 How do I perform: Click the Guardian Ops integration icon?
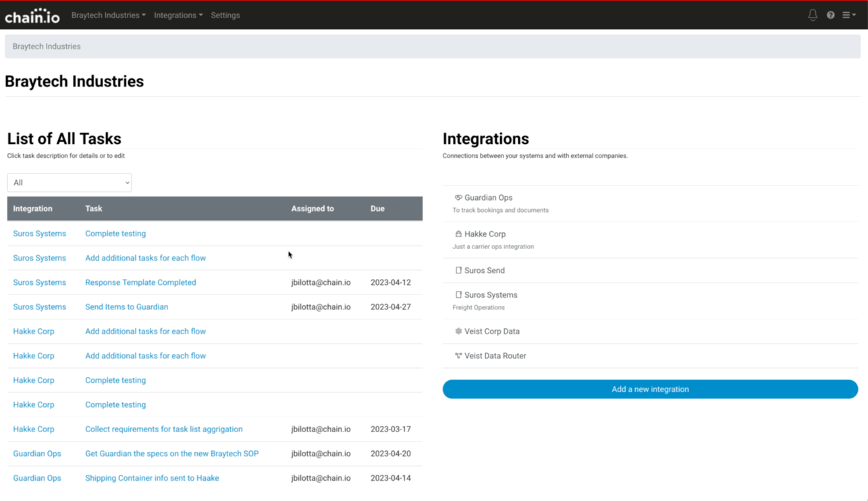coord(458,198)
